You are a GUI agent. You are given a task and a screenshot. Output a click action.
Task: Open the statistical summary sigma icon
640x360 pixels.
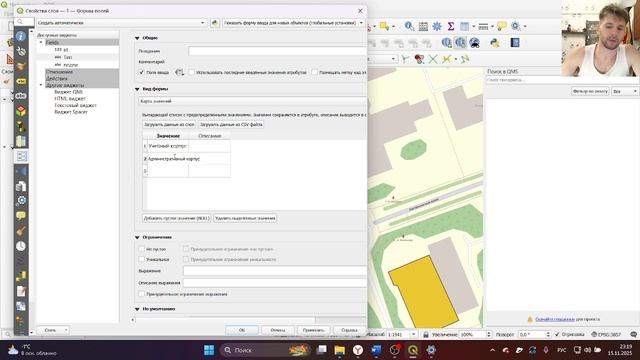coord(451,27)
